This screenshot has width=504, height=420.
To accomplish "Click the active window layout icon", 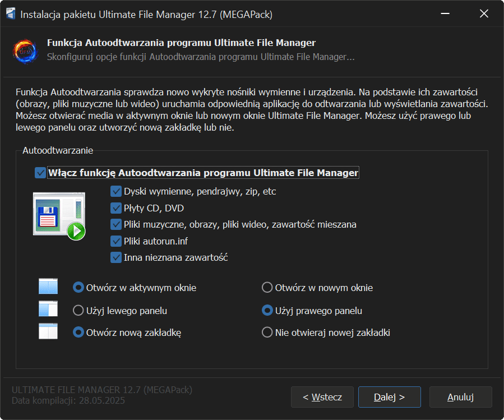I will tap(48, 288).
